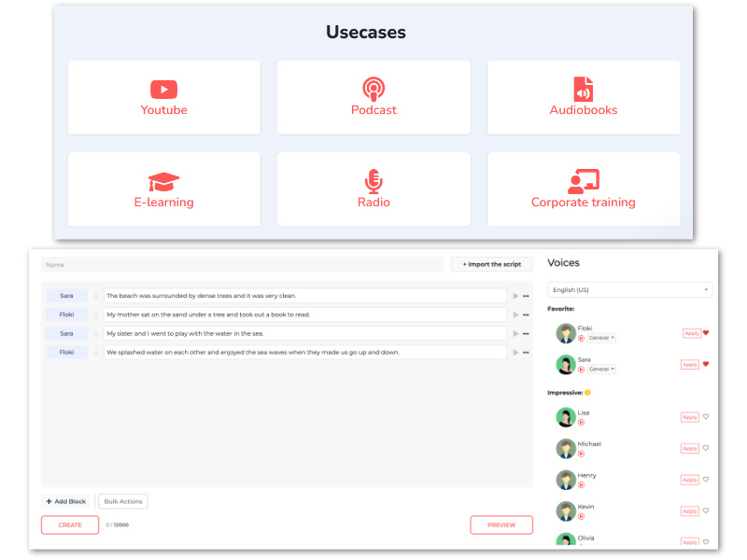747x560 pixels.
Task: Play the Floki block about my mother
Action: tap(515, 315)
